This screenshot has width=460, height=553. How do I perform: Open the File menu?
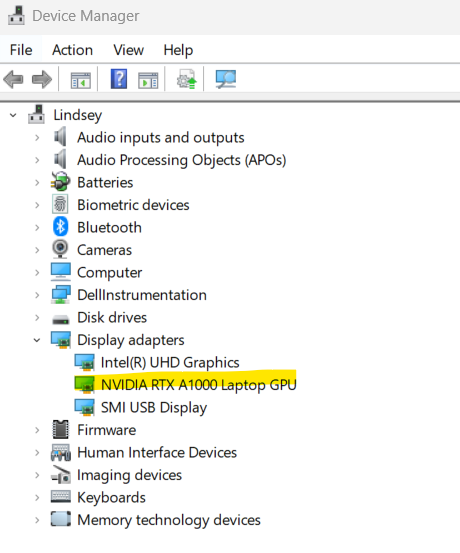[21, 50]
